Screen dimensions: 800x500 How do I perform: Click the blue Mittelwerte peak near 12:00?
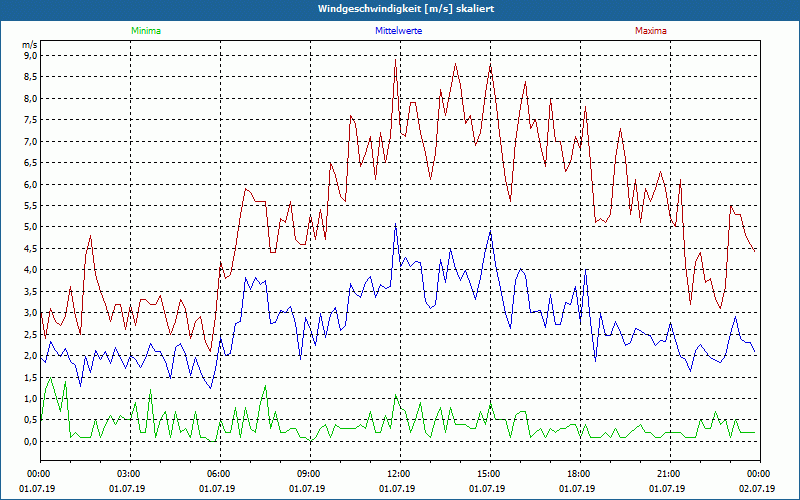(395, 223)
